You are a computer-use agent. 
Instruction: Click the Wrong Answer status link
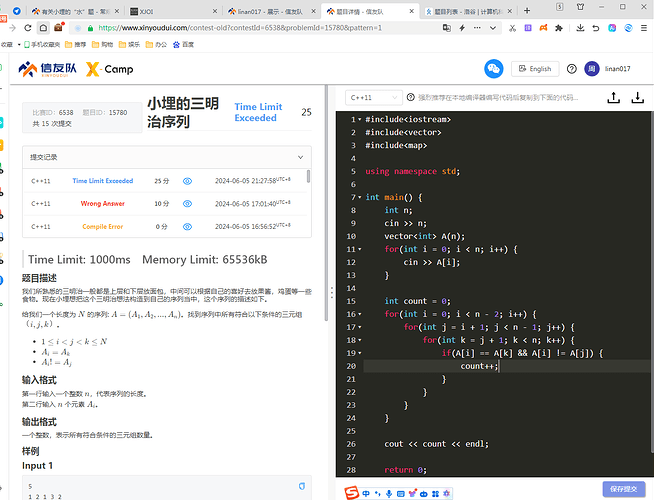103,204
